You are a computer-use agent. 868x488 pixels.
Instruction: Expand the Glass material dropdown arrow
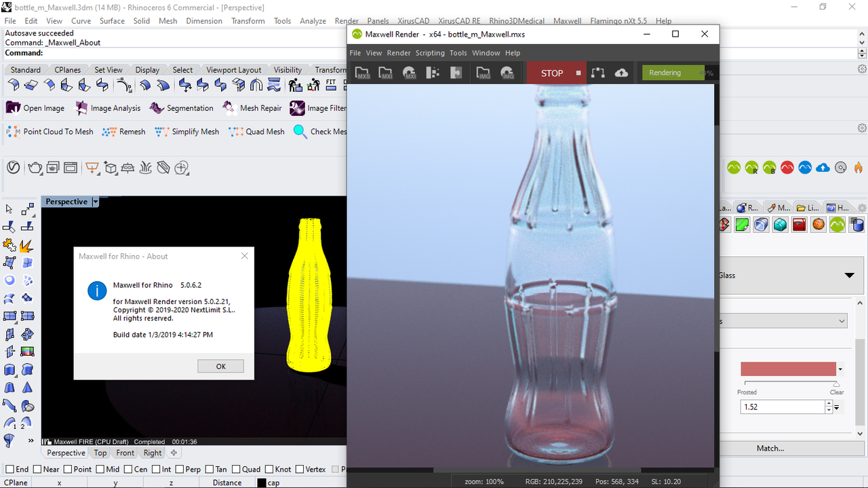coord(849,275)
